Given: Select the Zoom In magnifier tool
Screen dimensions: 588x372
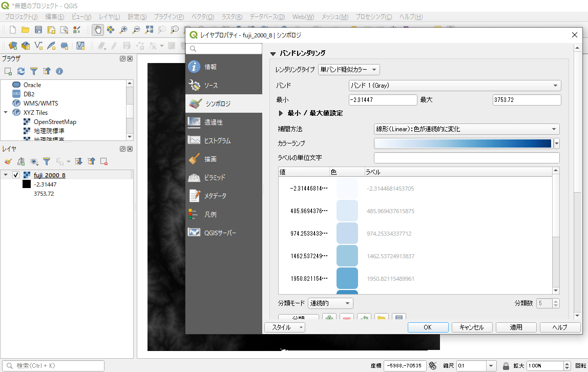Looking at the screenshot, I should click(123, 30).
